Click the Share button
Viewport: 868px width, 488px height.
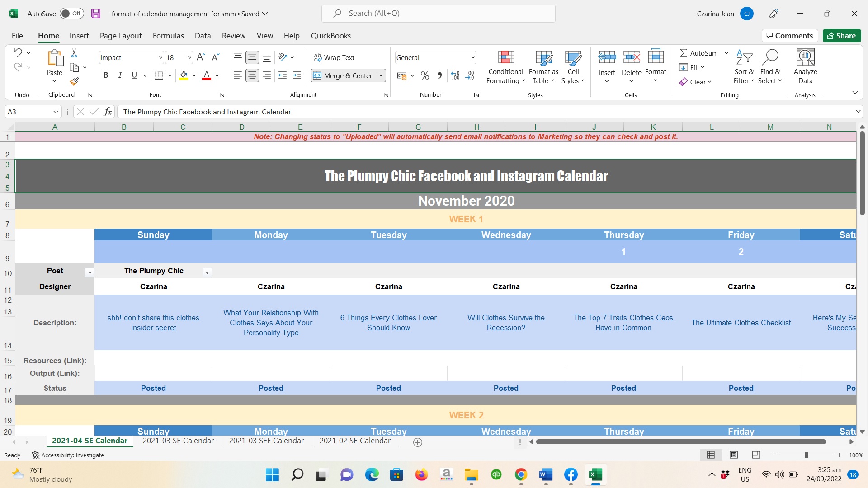841,36
